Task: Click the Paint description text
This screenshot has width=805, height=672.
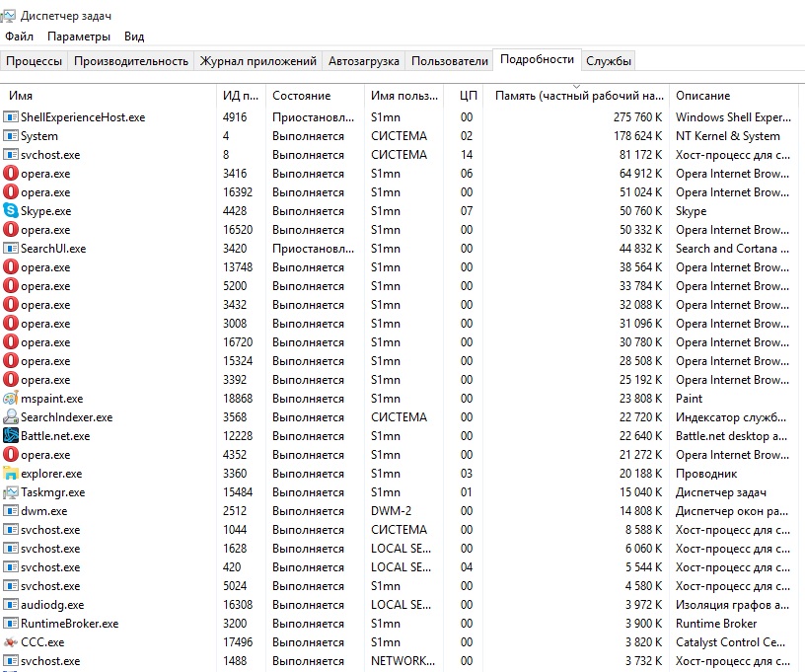Action: point(689,399)
